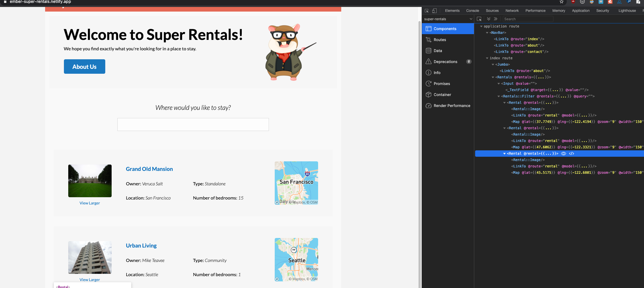This screenshot has height=288, width=644.
Task: Toggle the device toolbar icon in DevTools
Action: pos(434,11)
